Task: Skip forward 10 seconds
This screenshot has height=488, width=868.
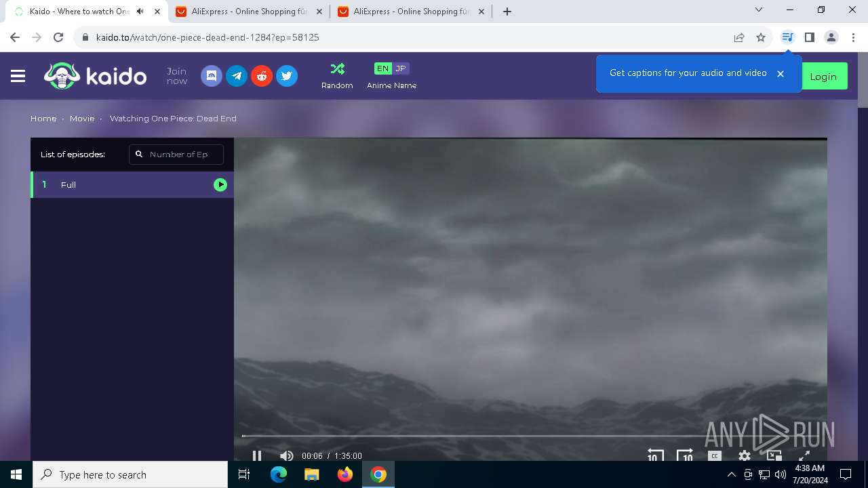Action: pyautogui.click(x=685, y=455)
